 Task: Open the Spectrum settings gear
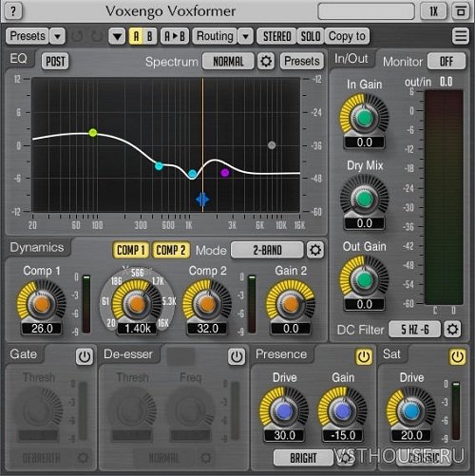click(x=265, y=61)
